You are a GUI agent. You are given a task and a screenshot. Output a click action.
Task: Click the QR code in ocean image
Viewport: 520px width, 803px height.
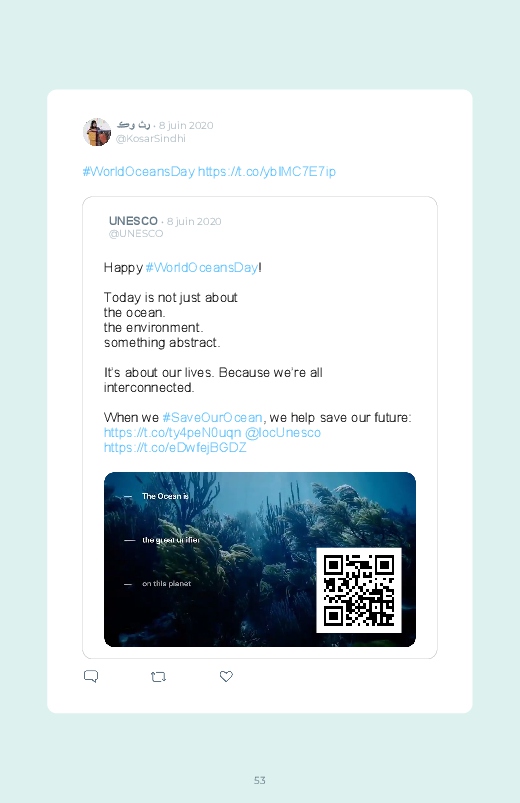coord(359,590)
